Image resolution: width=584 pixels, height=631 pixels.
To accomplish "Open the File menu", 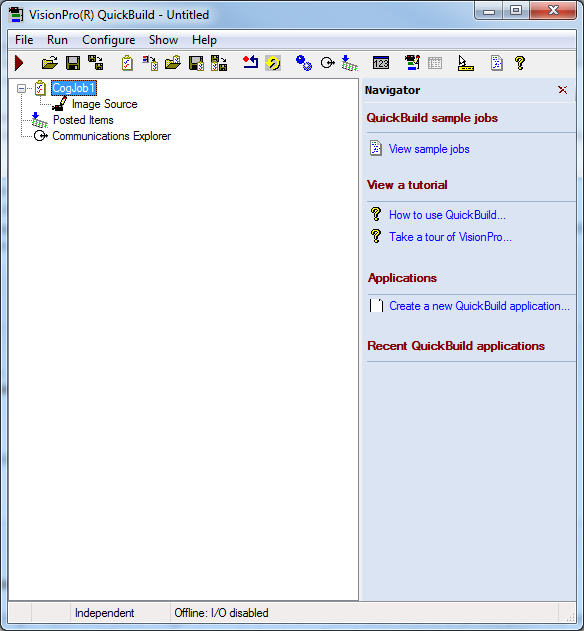I will 24,40.
